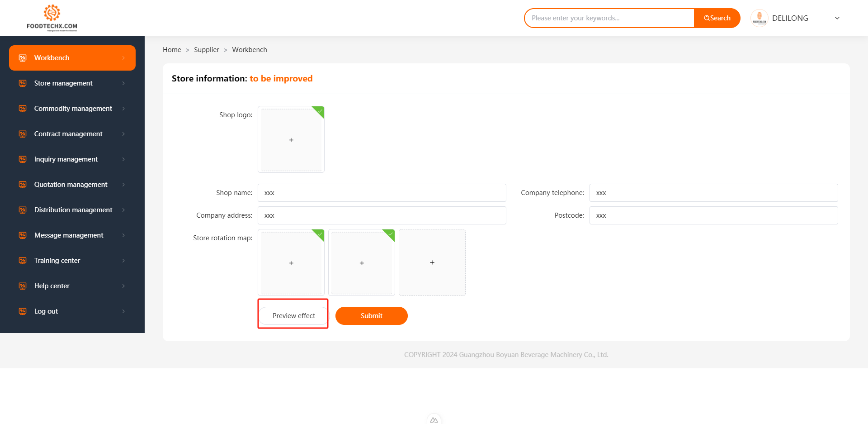This screenshot has width=868, height=424.
Task: Open the DELILONG account dropdown arrow
Action: pos(837,18)
